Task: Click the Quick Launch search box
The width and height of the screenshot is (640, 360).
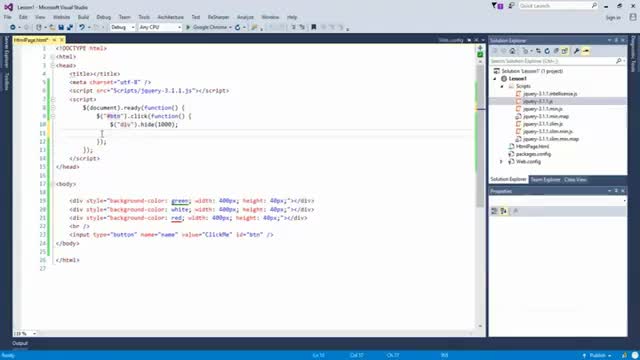Action: 559,6
